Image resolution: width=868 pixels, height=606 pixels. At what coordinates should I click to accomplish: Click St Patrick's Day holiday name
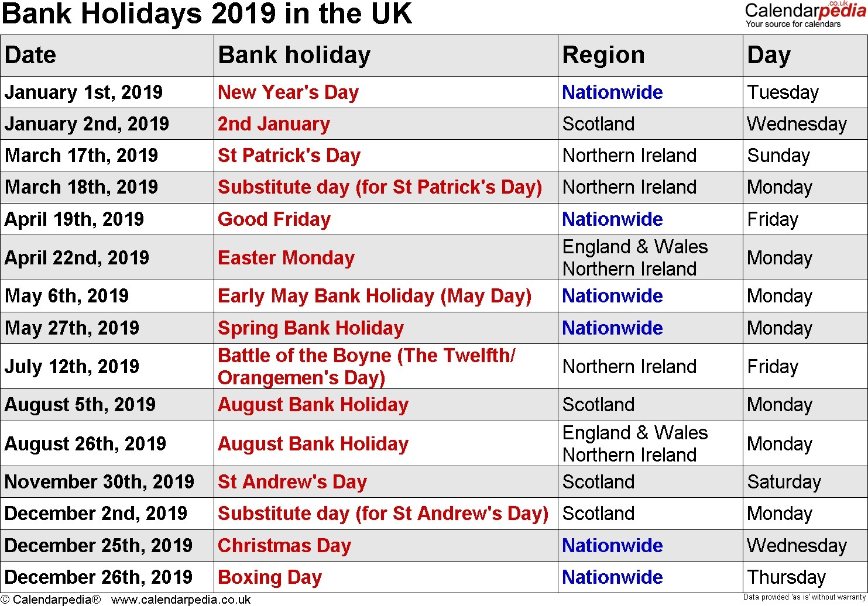[x=289, y=156]
